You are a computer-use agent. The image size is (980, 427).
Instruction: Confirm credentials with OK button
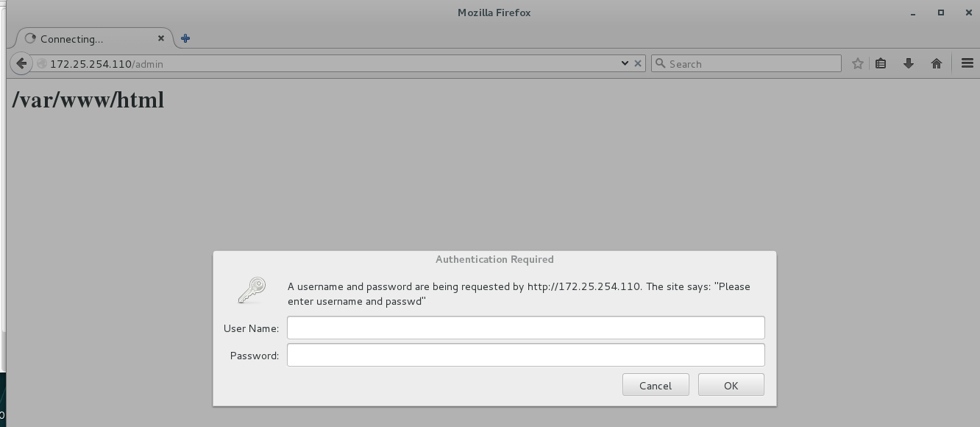[x=731, y=385]
